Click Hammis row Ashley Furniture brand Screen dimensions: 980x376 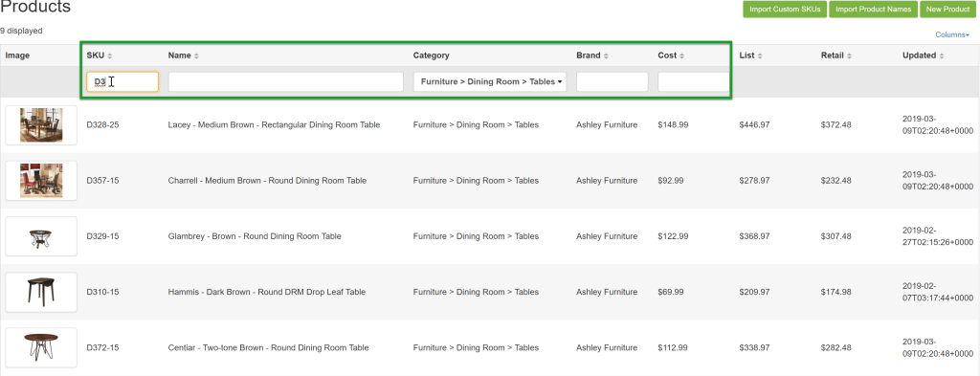pos(607,292)
